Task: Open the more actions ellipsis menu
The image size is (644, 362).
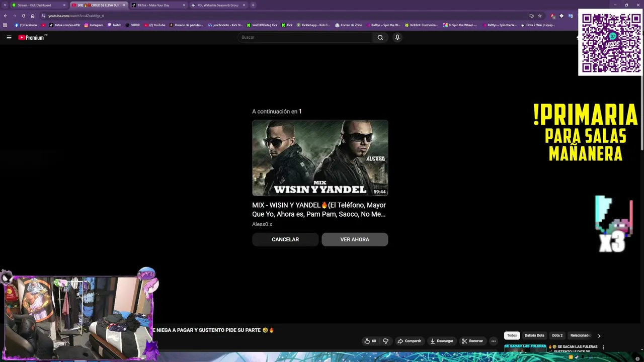Action: 494,341
